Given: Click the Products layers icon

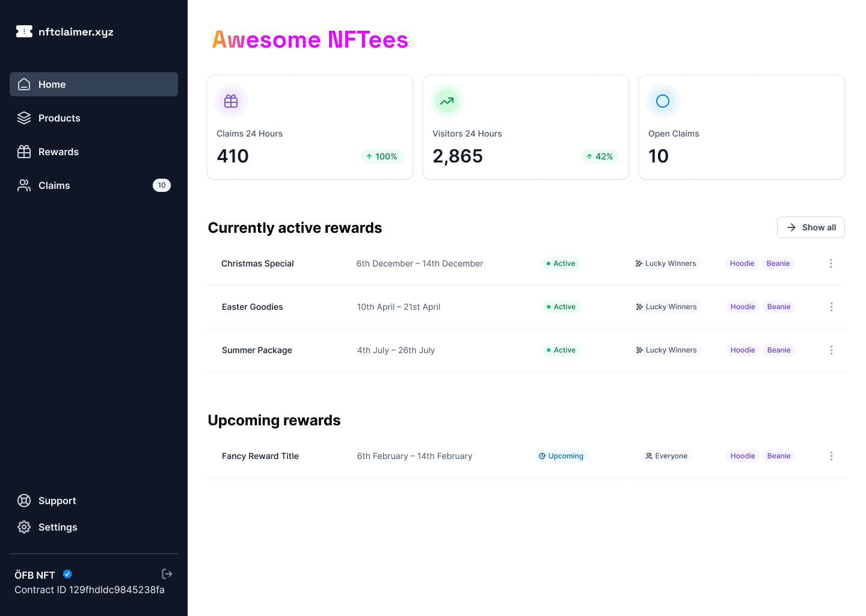Looking at the screenshot, I should [x=24, y=118].
